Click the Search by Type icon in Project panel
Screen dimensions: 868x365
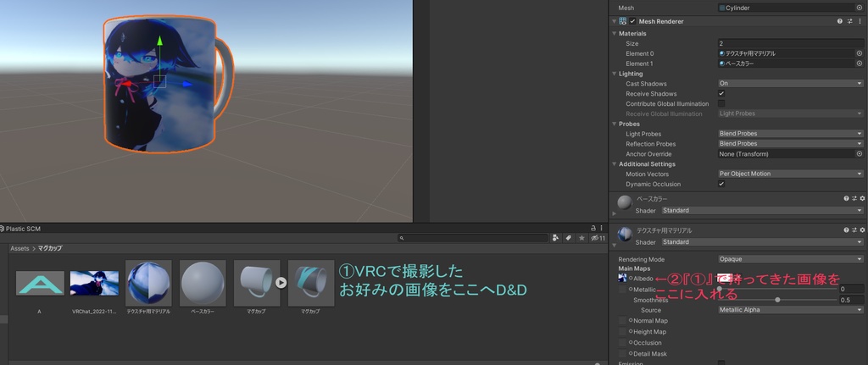(556, 238)
